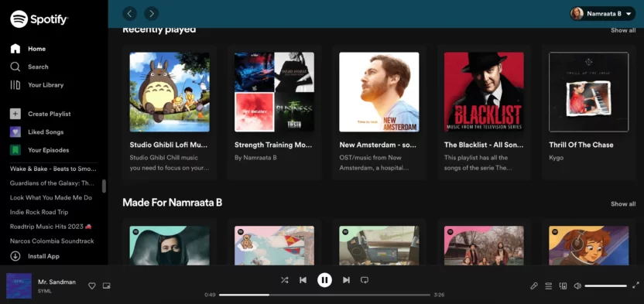Open lyrics microphone icon

pos(534,286)
